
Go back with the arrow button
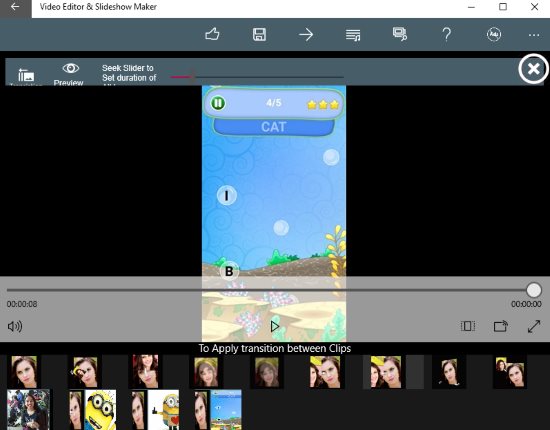click(15, 7)
